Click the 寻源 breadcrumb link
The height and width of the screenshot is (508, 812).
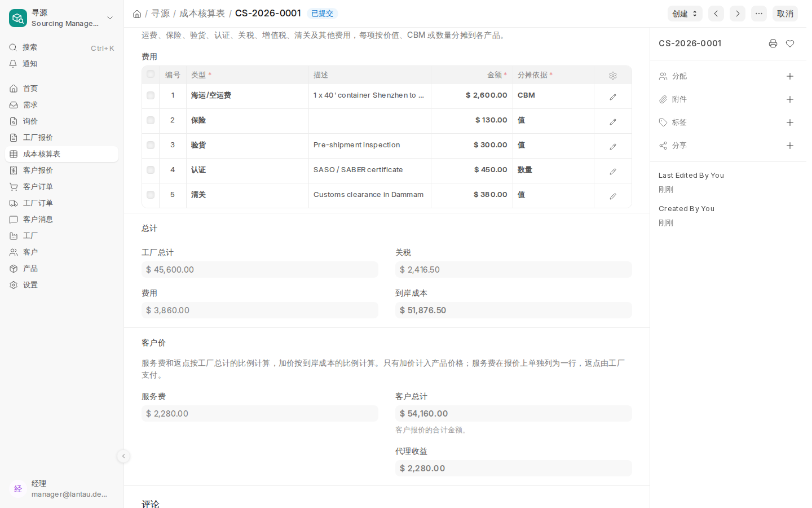coord(160,14)
